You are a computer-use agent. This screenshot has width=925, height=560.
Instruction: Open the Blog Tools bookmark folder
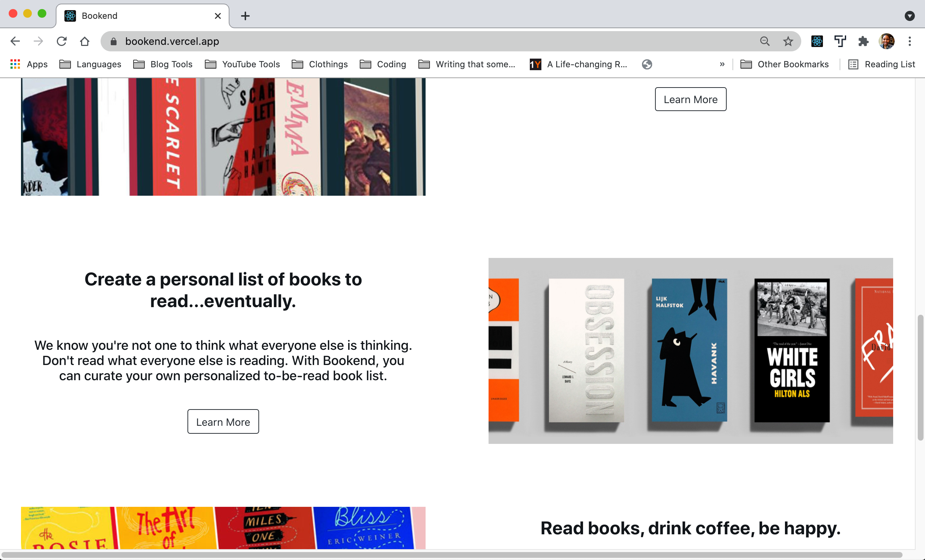pos(163,64)
